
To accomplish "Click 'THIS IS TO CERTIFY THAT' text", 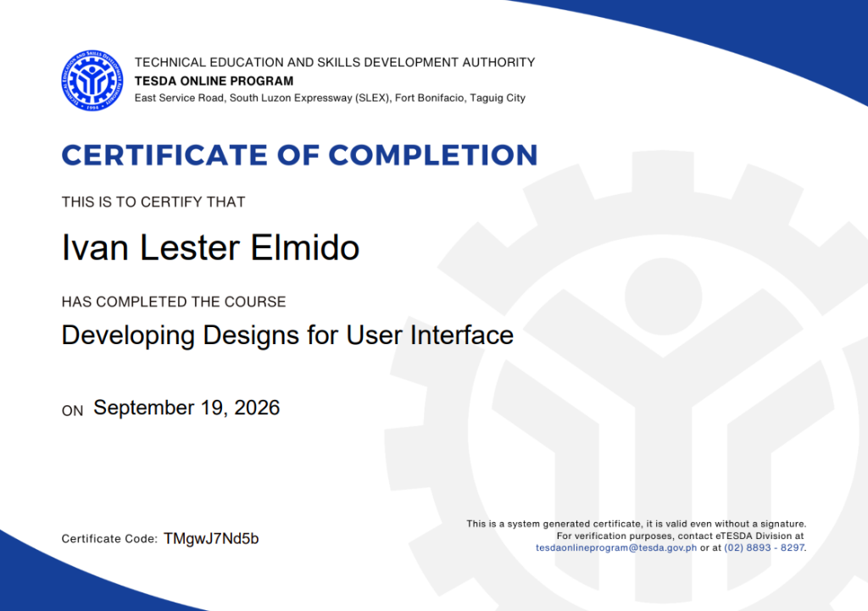I will pos(153,202).
